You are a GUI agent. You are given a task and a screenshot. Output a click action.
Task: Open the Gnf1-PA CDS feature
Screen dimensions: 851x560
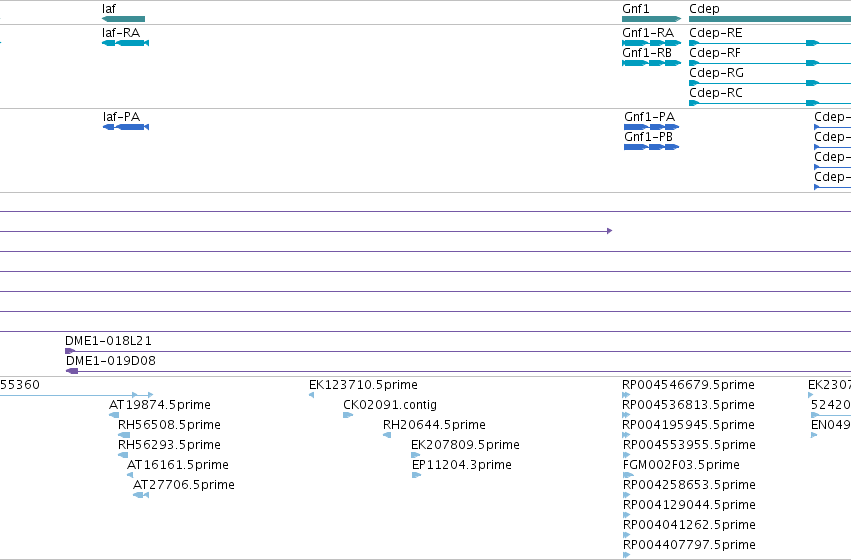(651, 127)
